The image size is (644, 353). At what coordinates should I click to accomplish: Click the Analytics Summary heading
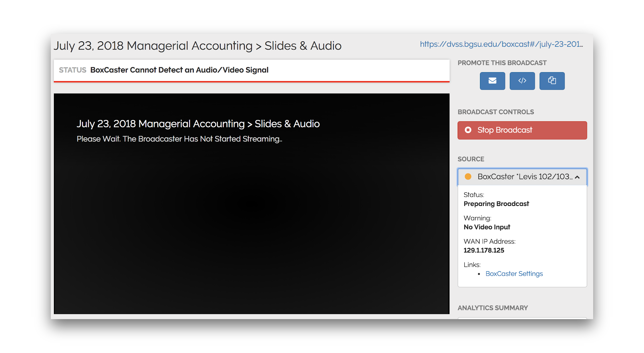click(493, 308)
